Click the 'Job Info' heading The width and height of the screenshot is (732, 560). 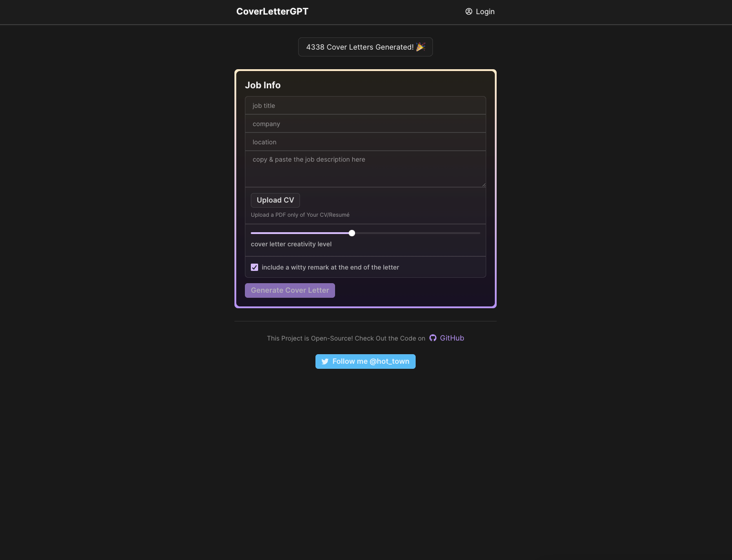tap(263, 85)
